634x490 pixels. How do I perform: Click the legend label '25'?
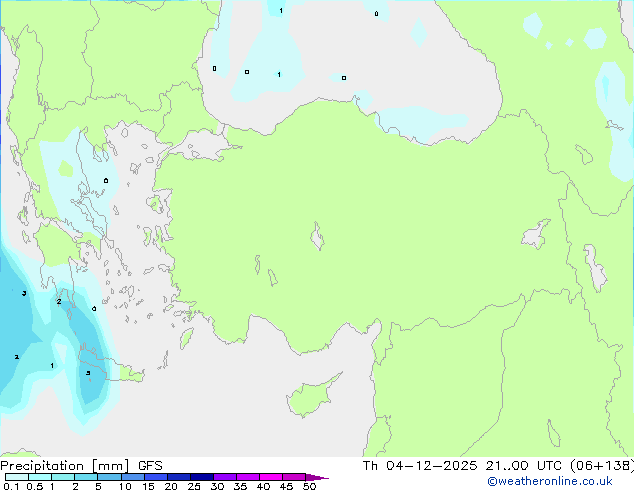click(x=194, y=486)
